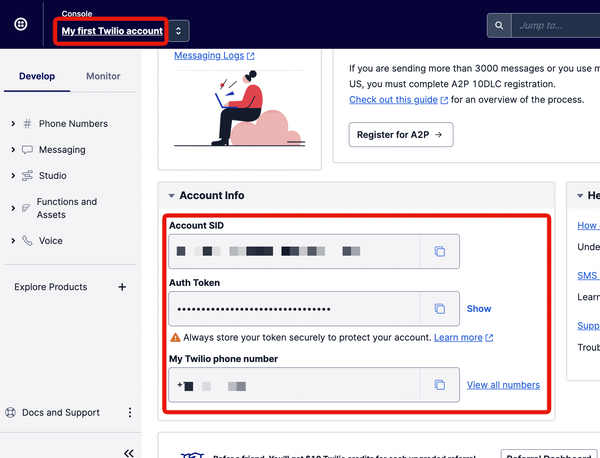Open Docs and Support
This screenshot has height=458, width=600.
60,412
